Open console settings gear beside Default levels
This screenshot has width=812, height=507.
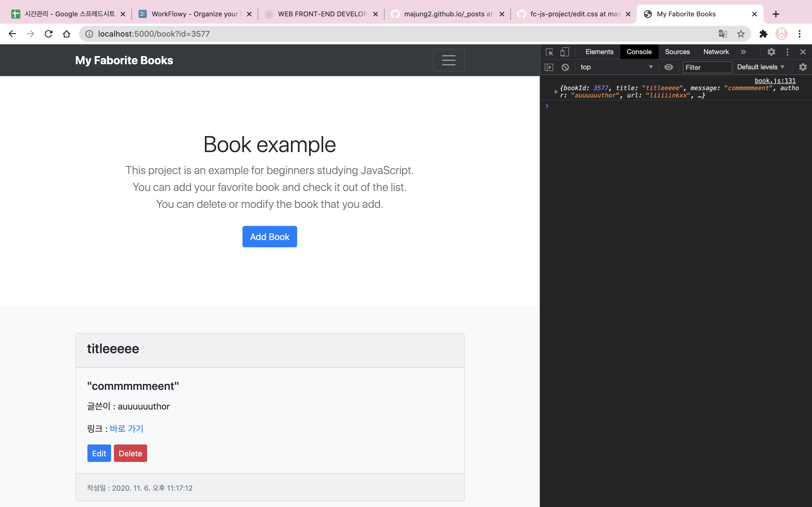(x=803, y=67)
